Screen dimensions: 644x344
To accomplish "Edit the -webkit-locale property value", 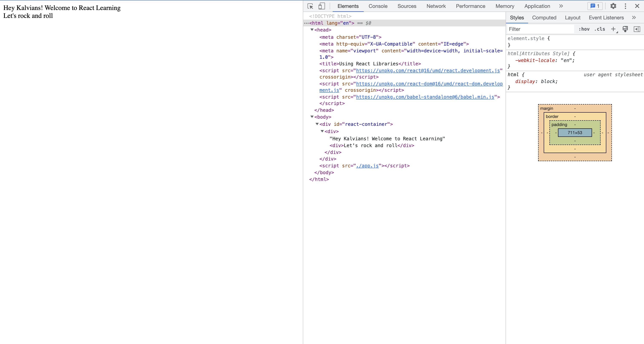I will pyautogui.click(x=566, y=60).
